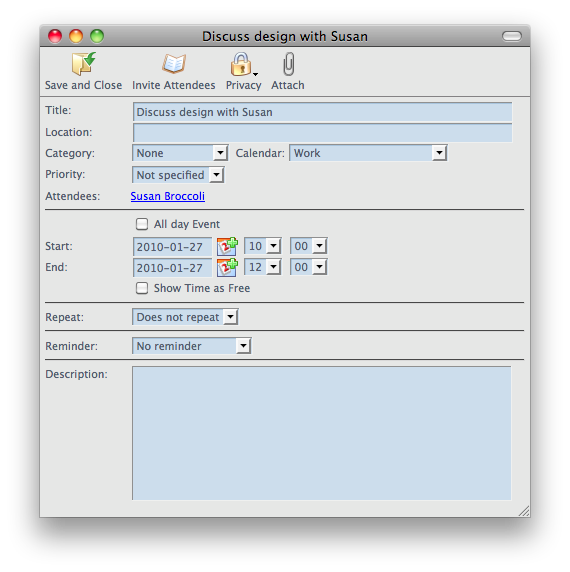
Task: Click into the Description text area
Action: [322, 433]
